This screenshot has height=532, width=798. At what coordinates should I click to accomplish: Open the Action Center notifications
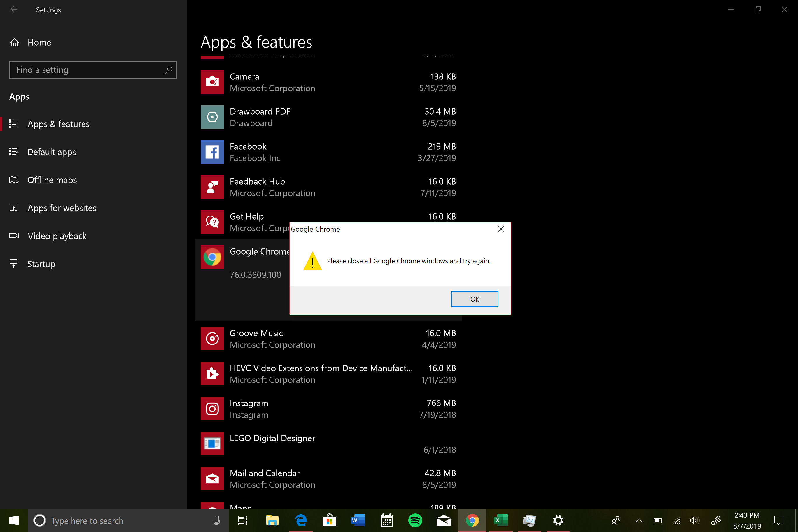[x=779, y=520]
